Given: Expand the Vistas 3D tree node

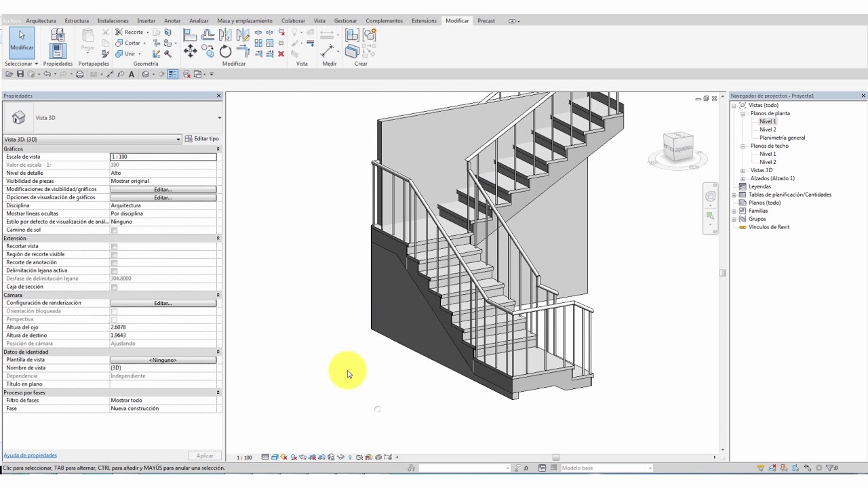Looking at the screenshot, I should click(x=743, y=171).
